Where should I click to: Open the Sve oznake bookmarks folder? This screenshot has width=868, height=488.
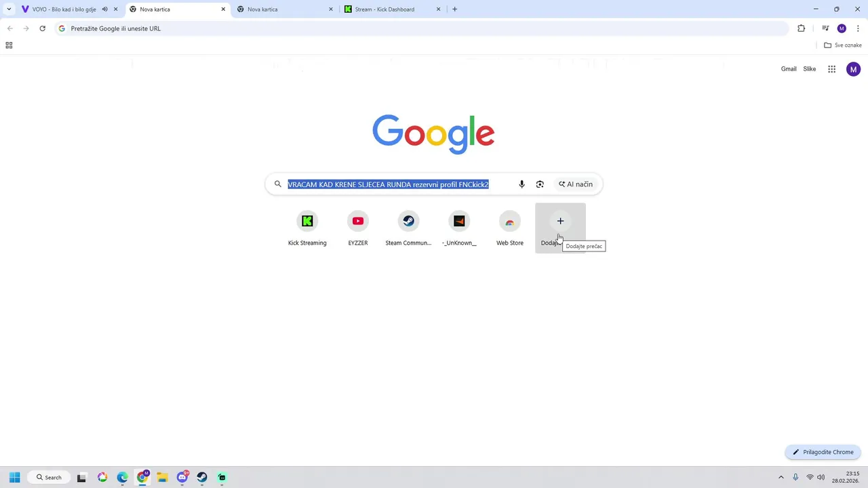pos(843,45)
